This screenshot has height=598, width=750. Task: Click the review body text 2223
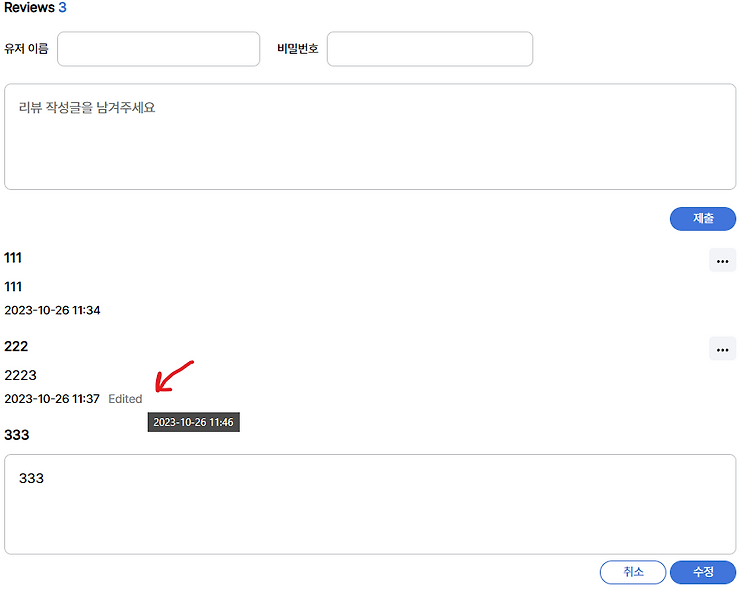coord(21,375)
